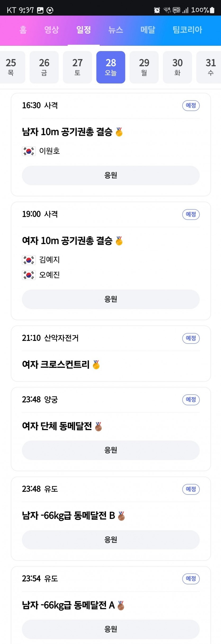Tap the gold medal icon beside 여자 크로스컨트리
The width and height of the screenshot is (221, 644).
pyautogui.click(x=96, y=365)
